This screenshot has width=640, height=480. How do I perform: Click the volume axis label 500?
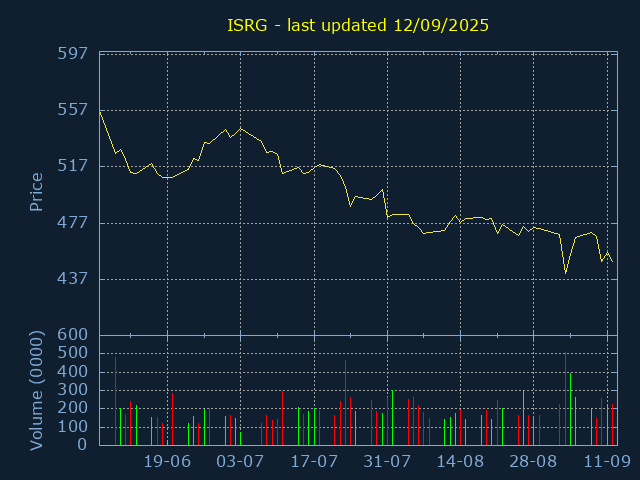click(73, 353)
